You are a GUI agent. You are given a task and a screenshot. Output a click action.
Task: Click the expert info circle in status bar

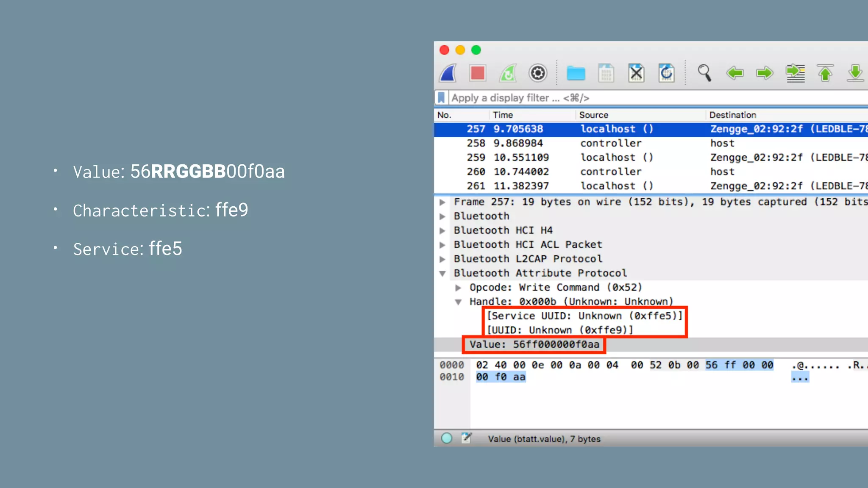coord(447,438)
